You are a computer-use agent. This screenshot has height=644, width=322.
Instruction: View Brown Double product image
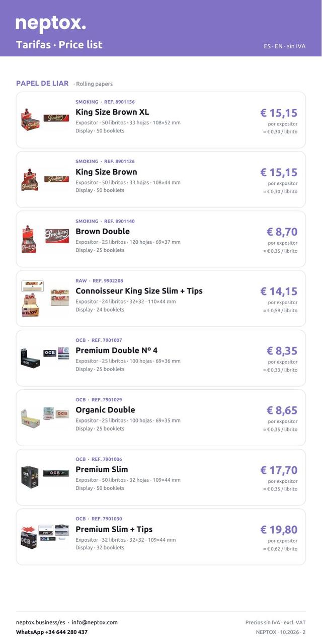coord(45,239)
